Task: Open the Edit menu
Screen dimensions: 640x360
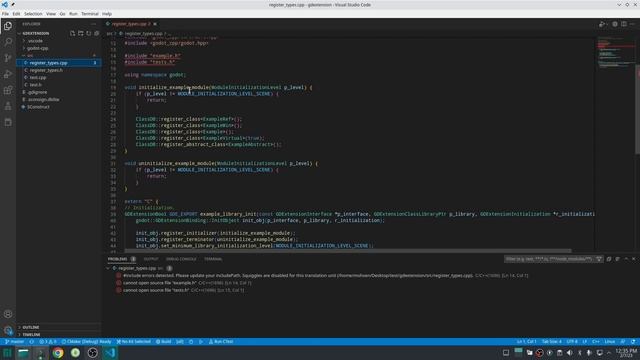Action: (x=16, y=13)
